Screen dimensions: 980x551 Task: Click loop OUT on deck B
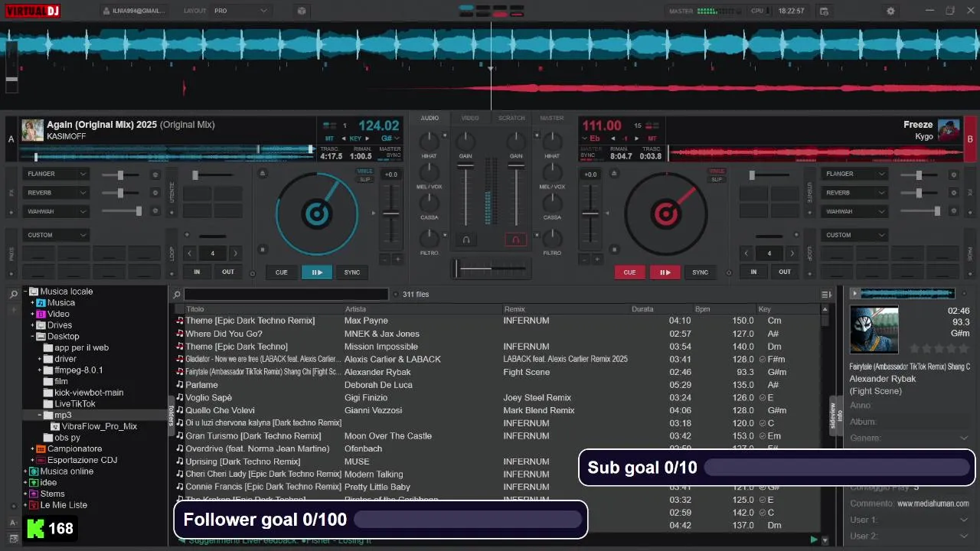[785, 272]
